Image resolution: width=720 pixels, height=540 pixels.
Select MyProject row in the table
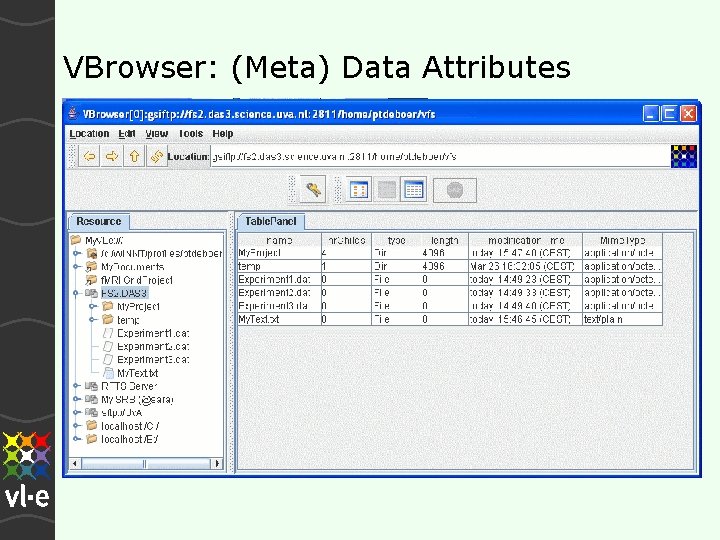point(450,253)
